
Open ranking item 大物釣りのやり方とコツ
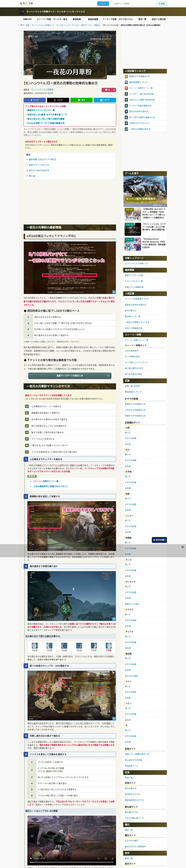click(x=139, y=123)
